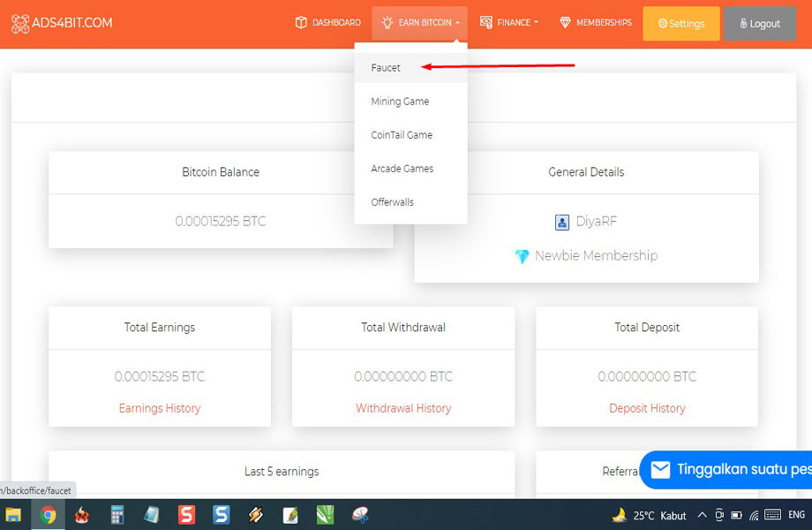
Task: Expand the Finance dropdown menu
Action: pos(508,23)
